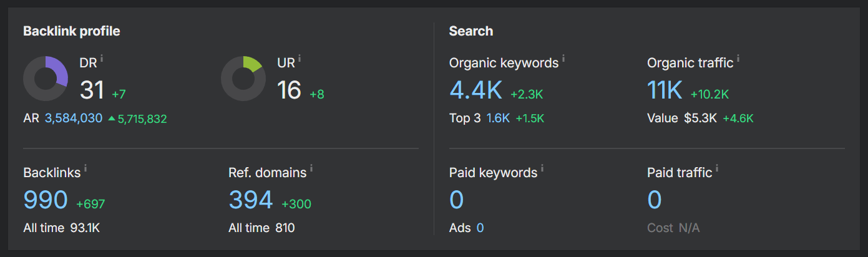This screenshot has height=257, width=868.
Task: Click the Organic keywords info icon
Action: point(563,58)
